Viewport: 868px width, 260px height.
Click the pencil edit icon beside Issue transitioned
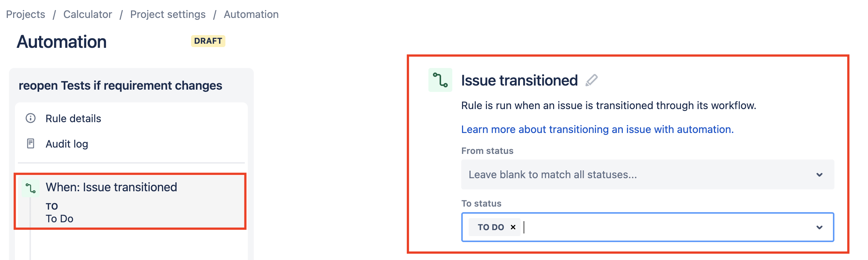(x=591, y=80)
